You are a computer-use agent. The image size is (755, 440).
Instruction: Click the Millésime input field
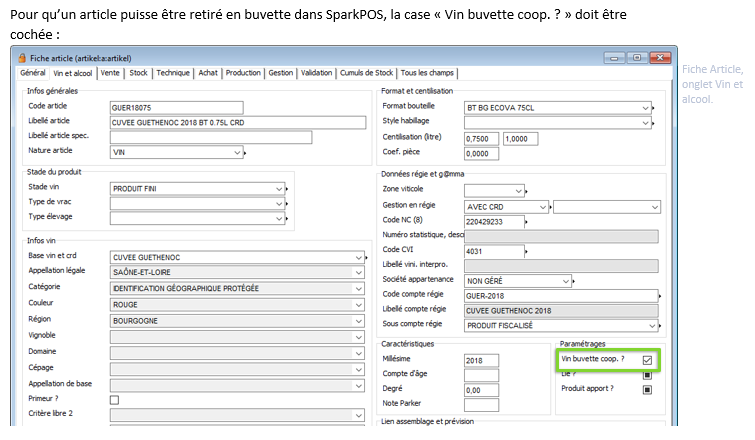tap(481, 360)
